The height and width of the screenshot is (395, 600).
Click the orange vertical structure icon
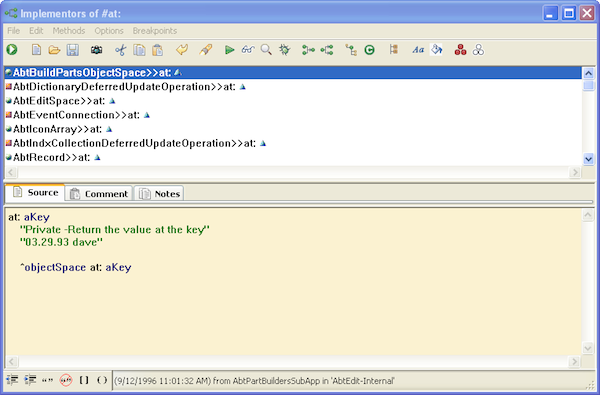tap(394, 50)
